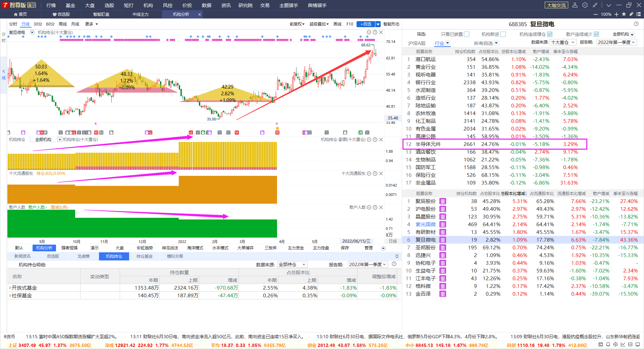Click 重 badge next to 金百泽
Image resolution: width=644 pixels, height=349 pixels.
[x=443, y=294]
